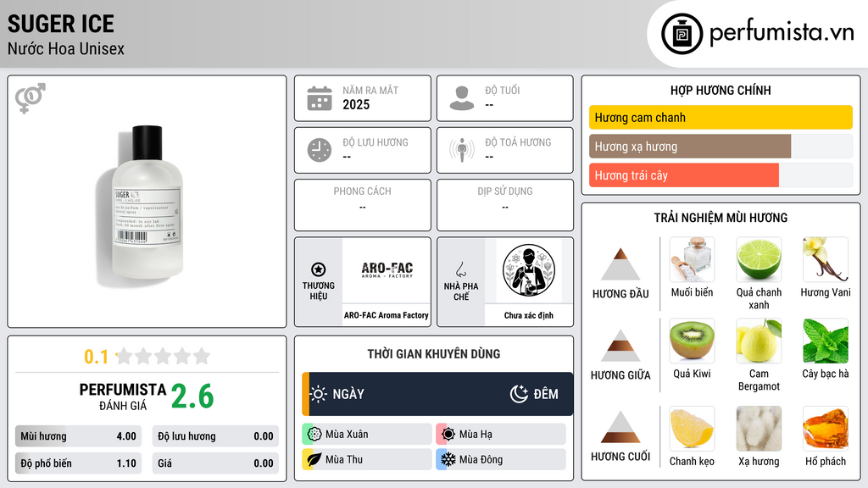Click the ARO-FAC Aroma Factory brand name
The width and height of the screenshot is (868, 488).
387,315
